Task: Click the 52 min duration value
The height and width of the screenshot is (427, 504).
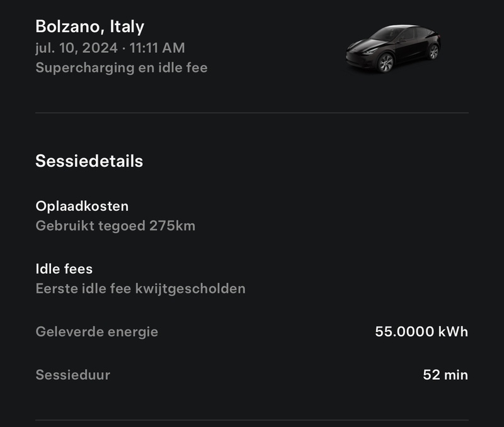Action: coord(445,375)
